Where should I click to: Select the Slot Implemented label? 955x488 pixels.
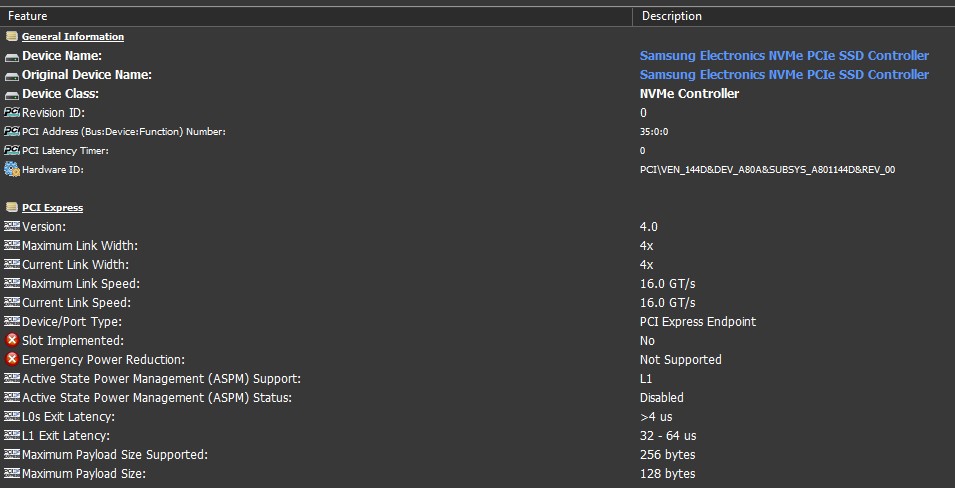(72, 341)
